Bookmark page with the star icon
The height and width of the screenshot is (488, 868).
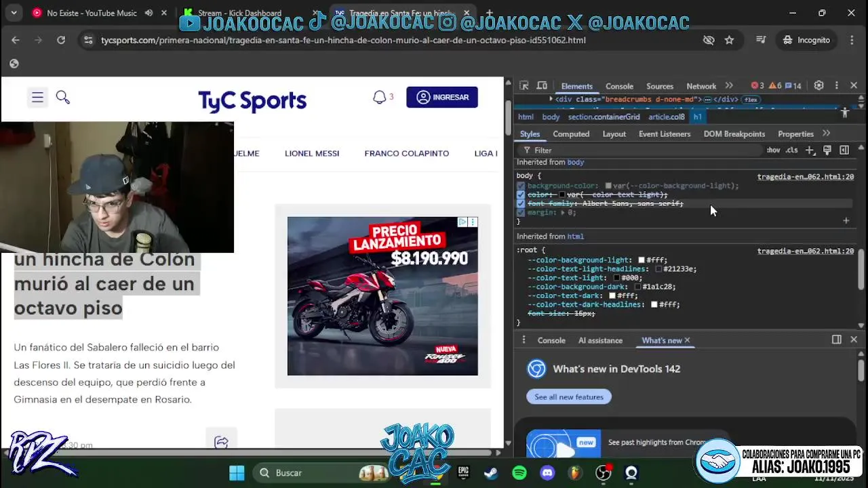coord(729,40)
